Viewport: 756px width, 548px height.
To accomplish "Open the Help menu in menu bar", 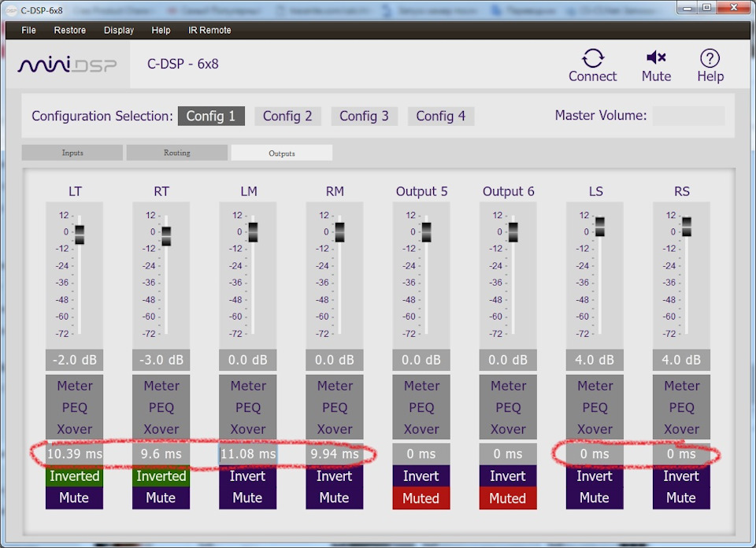I will [161, 30].
